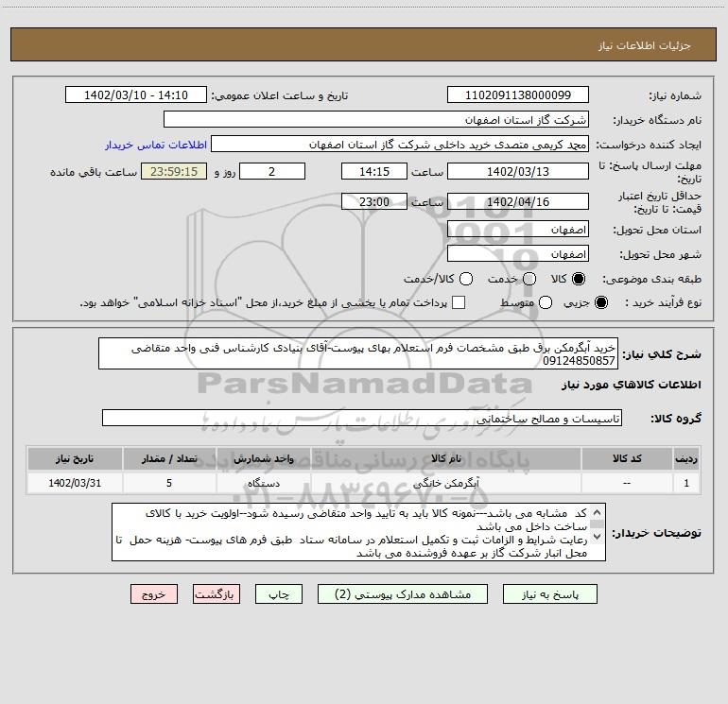Select the متوسط purchase type radio
The image size is (728, 704).
coord(546,302)
